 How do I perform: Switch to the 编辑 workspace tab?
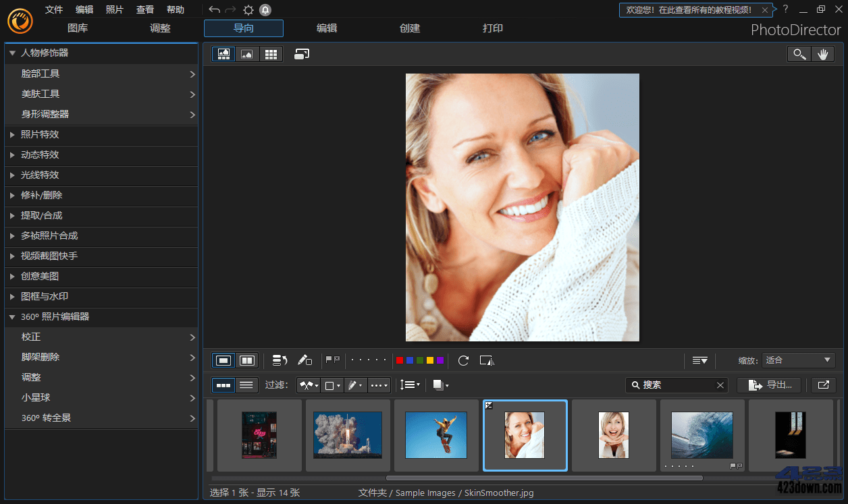[x=327, y=28]
